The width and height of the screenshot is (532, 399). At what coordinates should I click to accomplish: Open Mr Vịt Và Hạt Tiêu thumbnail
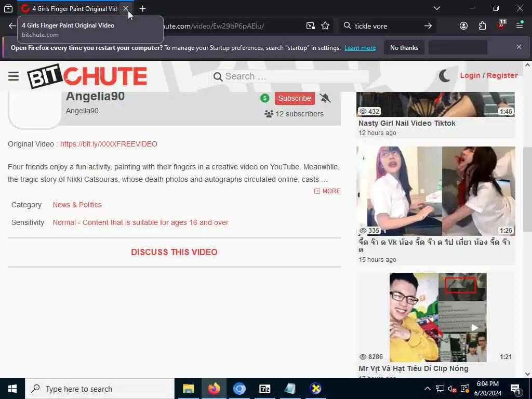point(437,317)
